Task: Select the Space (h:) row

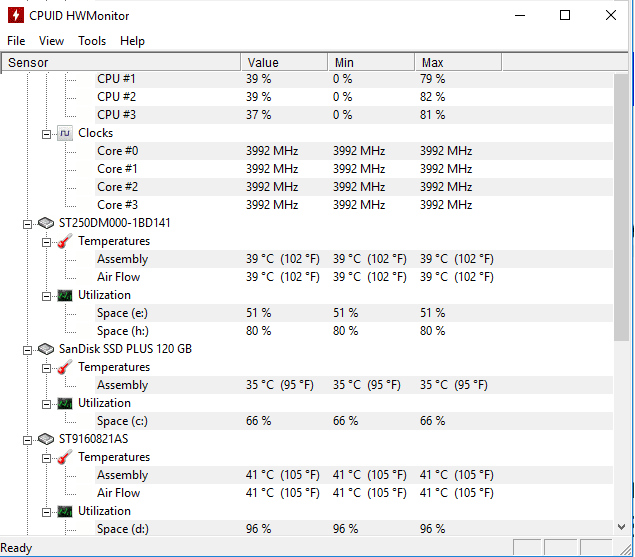Action: coord(306,331)
